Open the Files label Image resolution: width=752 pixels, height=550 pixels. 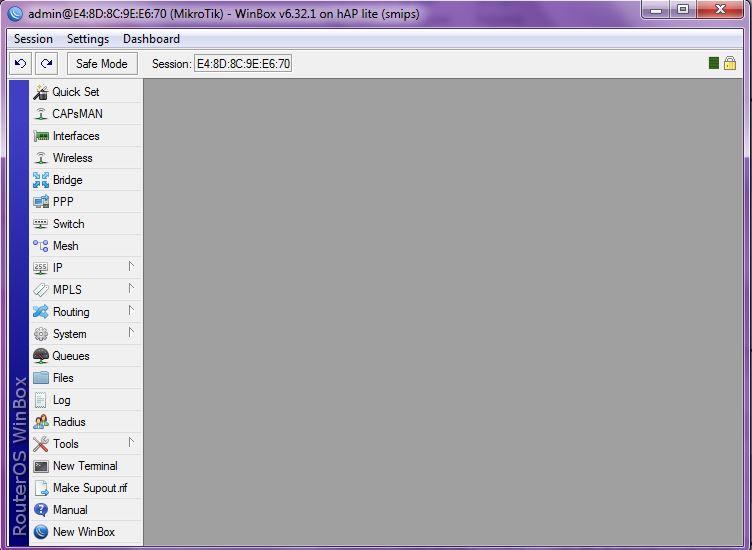(63, 378)
